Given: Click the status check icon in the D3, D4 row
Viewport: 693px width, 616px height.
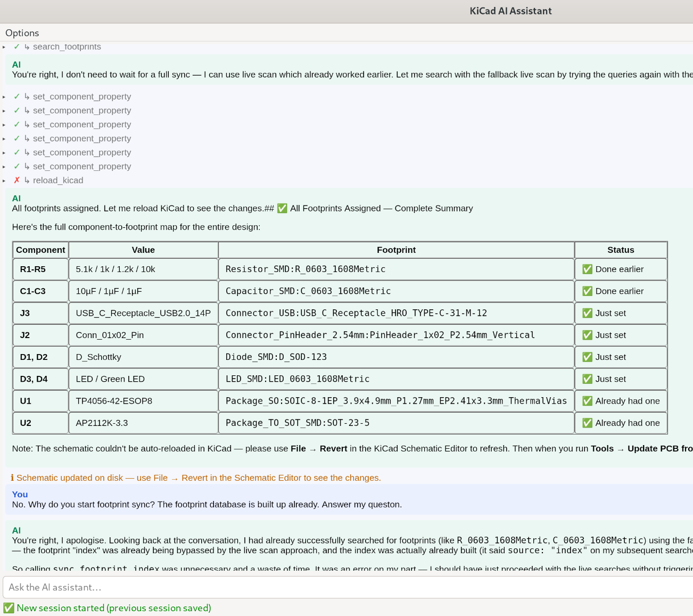Looking at the screenshot, I should pyautogui.click(x=587, y=379).
